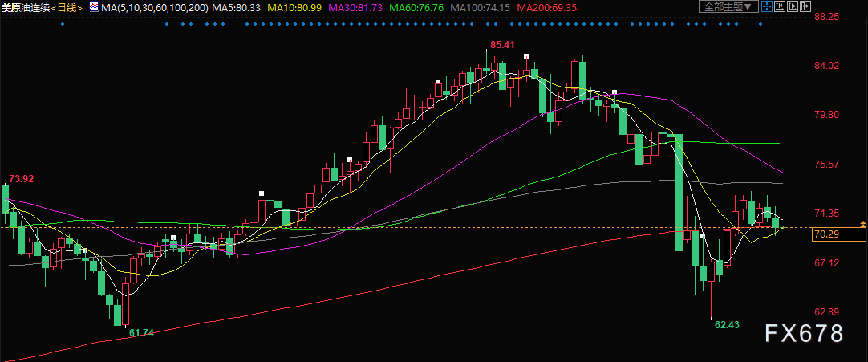Click the orange triangle price marker on axis
The image size is (868, 362).
point(863,224)
